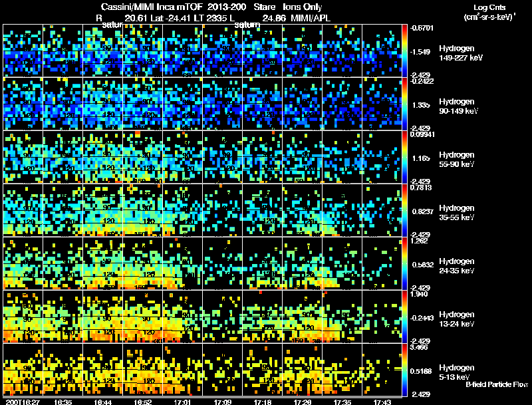Click the '-0.2443' color scale value
This screenshot has height=405, width=532.
click(422, 318)
